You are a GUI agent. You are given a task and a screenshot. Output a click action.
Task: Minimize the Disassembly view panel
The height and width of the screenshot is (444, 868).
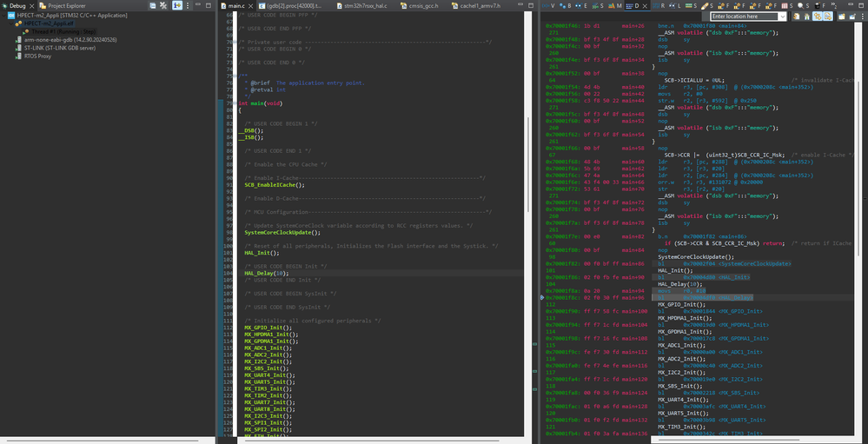[x=851, y=5]
